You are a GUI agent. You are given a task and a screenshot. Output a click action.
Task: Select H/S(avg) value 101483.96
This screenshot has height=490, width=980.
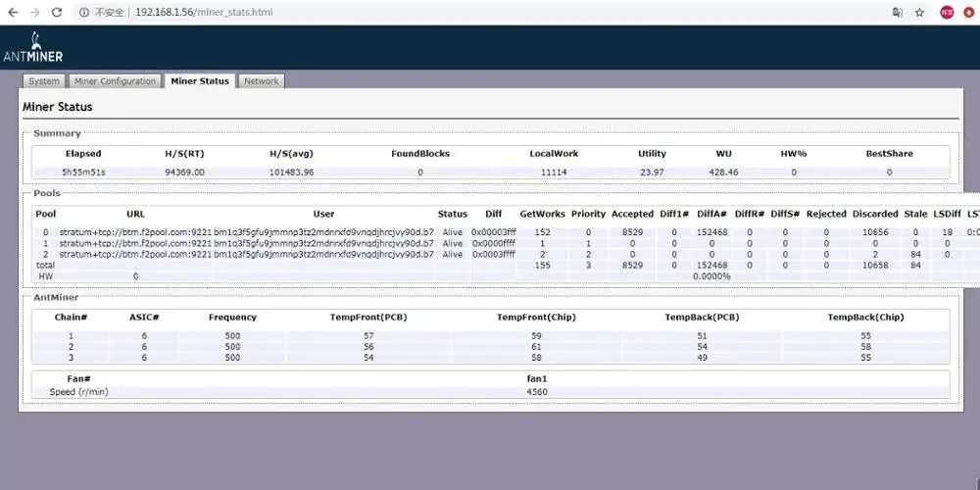(x=291, y=172)
